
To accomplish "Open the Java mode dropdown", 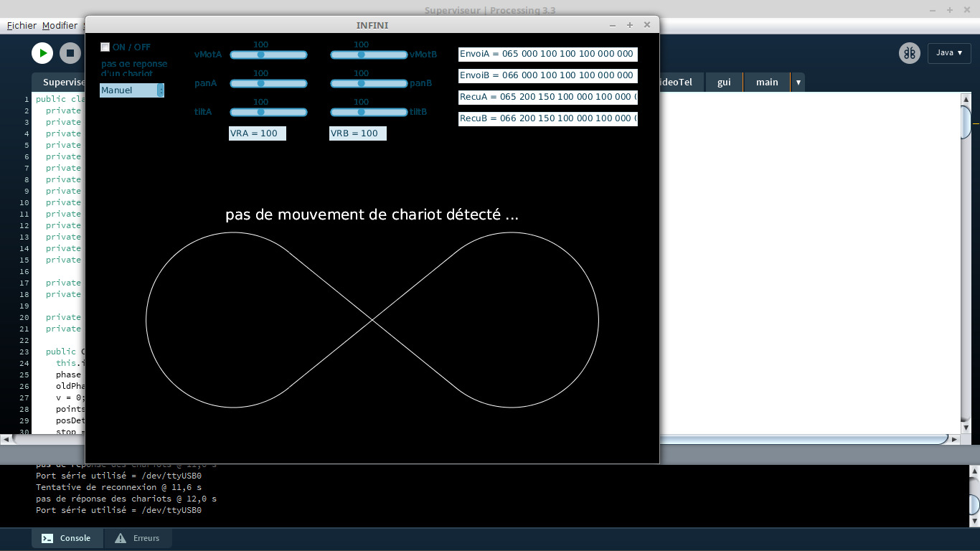I will click(x=949, y=52).
